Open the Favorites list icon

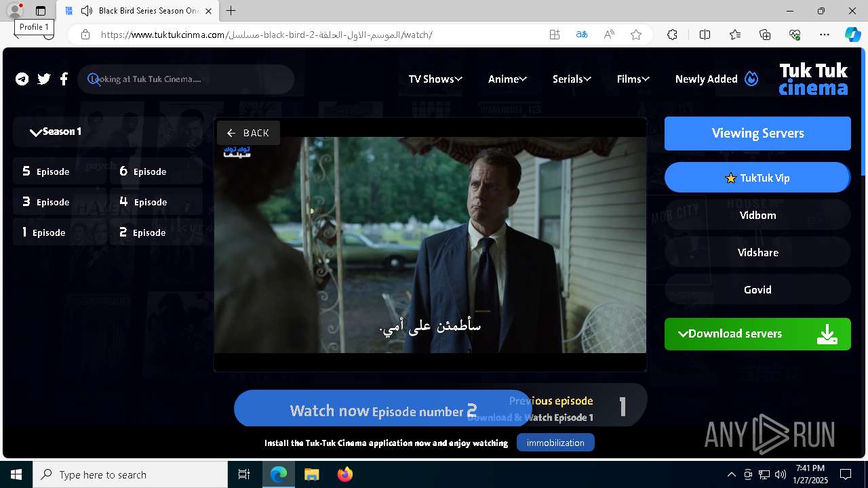pos(735,35)
